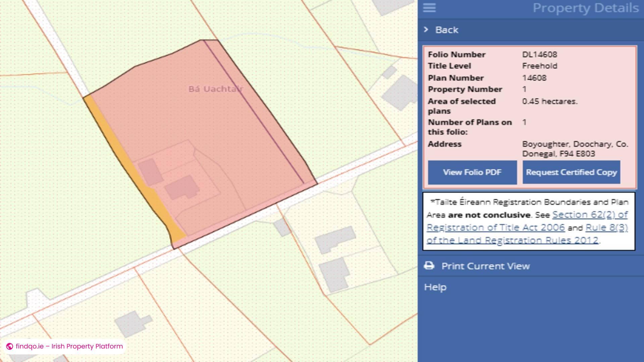Click the Property Details panel header

coord(585,8)
